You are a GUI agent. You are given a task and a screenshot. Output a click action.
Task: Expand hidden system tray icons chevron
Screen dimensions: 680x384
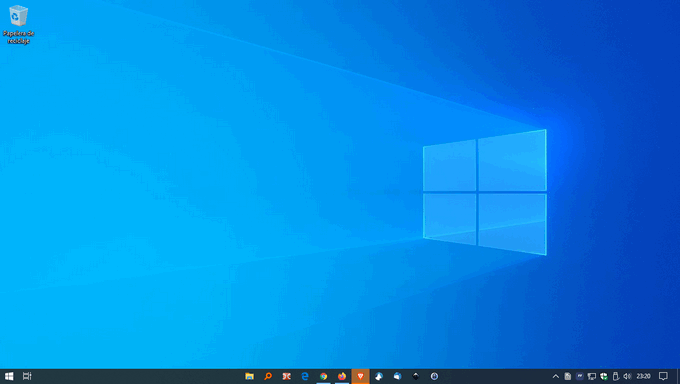coord(556,376)
